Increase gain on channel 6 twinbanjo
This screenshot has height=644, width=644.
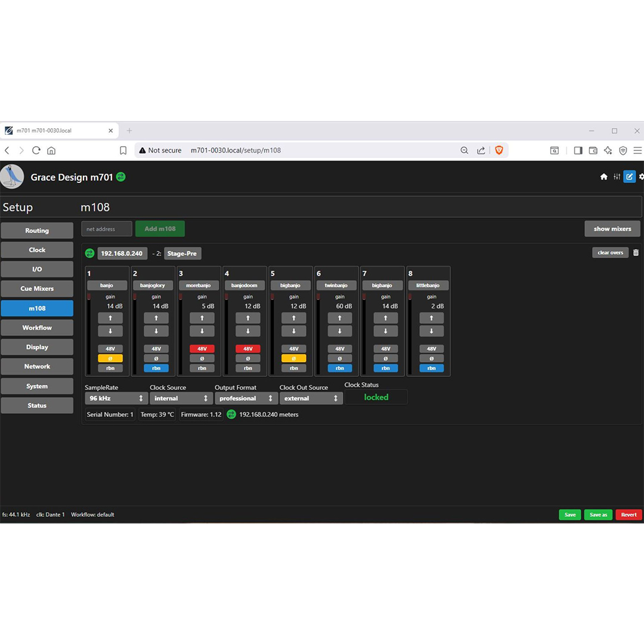(340, 318)
